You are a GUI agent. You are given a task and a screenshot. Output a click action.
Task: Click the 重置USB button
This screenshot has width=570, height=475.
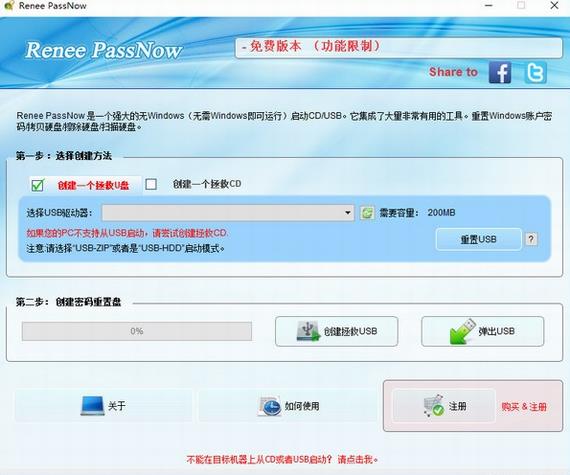tap(478, 239)
